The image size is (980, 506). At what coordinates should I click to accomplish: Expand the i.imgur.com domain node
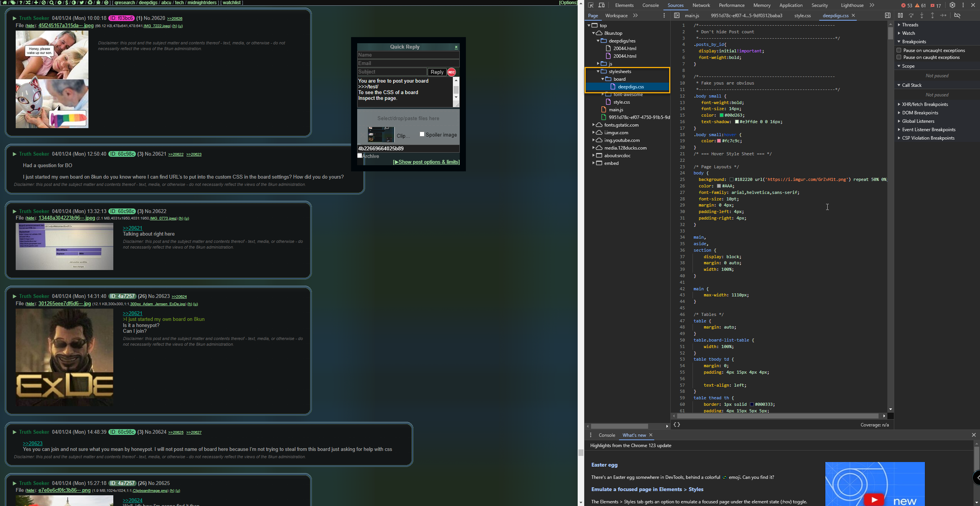tap(593, 132)
